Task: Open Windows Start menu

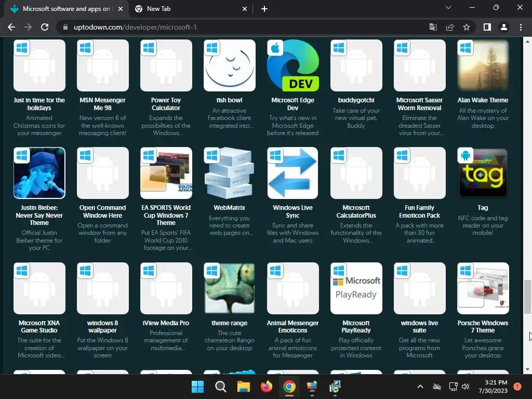Action: coord(197,387)
